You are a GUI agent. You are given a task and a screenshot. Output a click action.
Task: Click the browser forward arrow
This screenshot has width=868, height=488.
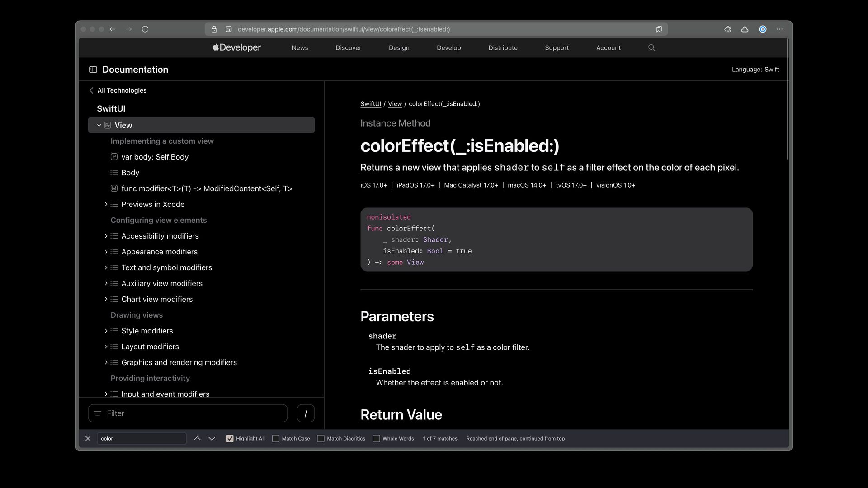[x=129, y=29]
